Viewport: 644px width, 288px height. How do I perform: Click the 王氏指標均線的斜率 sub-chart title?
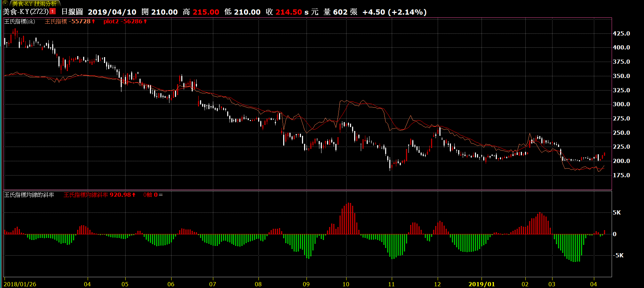coord(29,195)
